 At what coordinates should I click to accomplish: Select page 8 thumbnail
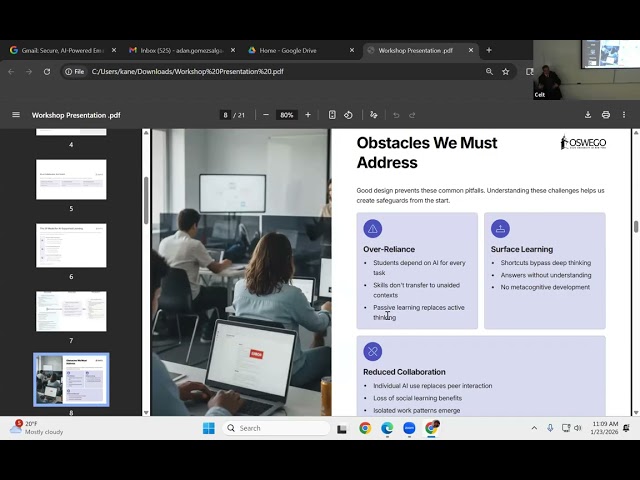click(x=71, y=380)
